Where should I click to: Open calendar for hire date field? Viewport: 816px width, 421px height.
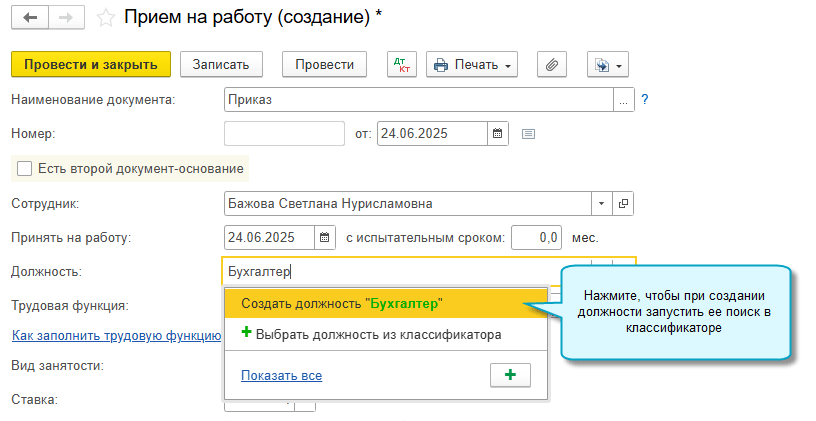tap(325, 238)
